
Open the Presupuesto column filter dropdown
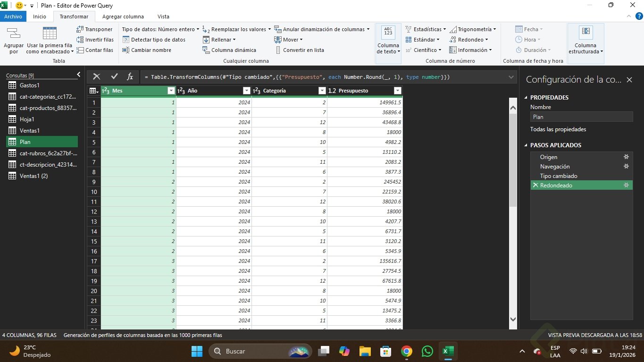[x=397, y=91]
